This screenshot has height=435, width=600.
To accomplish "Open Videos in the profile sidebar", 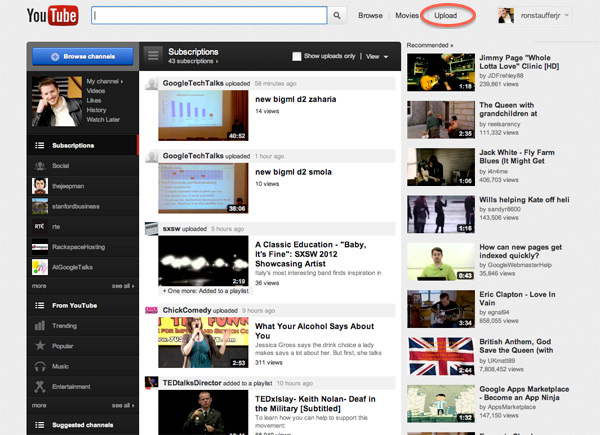I will (96, 91).
